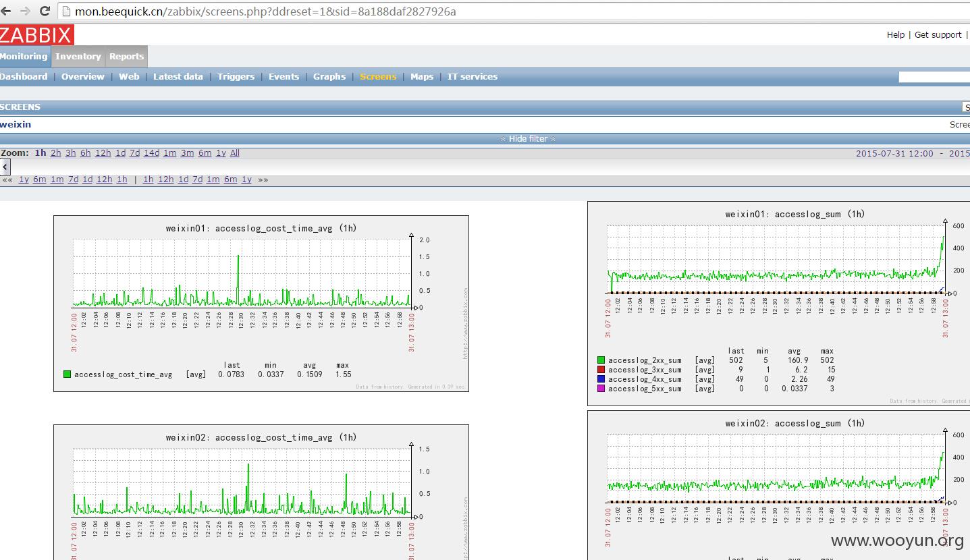Click the title 'weixin02: accesslog_sum (1h)'
The image size is (970, 560).
pos(795,423)
